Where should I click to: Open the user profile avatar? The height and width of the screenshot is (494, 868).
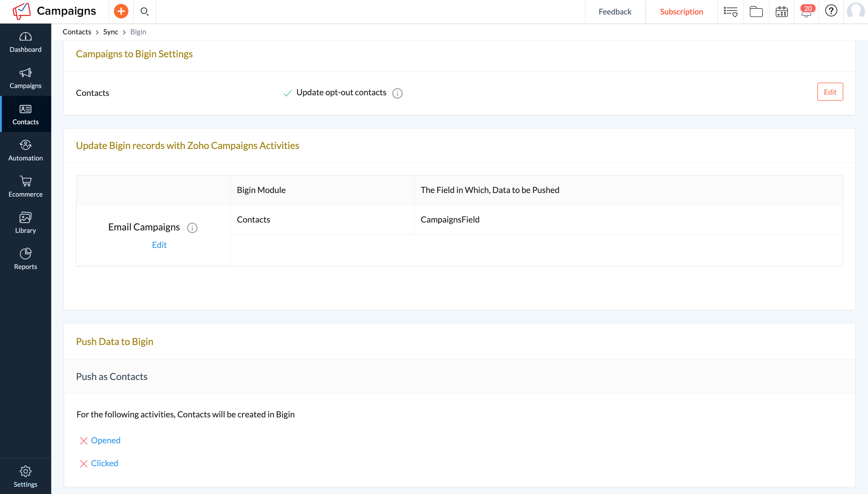coord(855,11)
